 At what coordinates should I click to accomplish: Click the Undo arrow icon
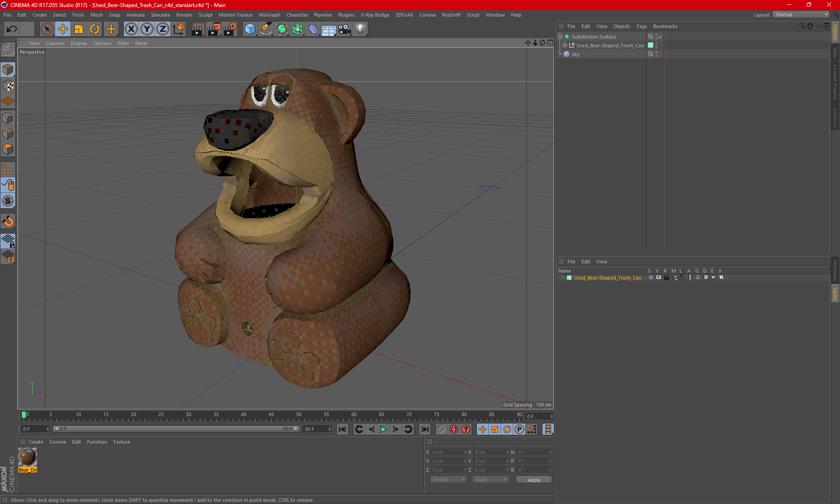pyautogui.click(x=12, y=29)
